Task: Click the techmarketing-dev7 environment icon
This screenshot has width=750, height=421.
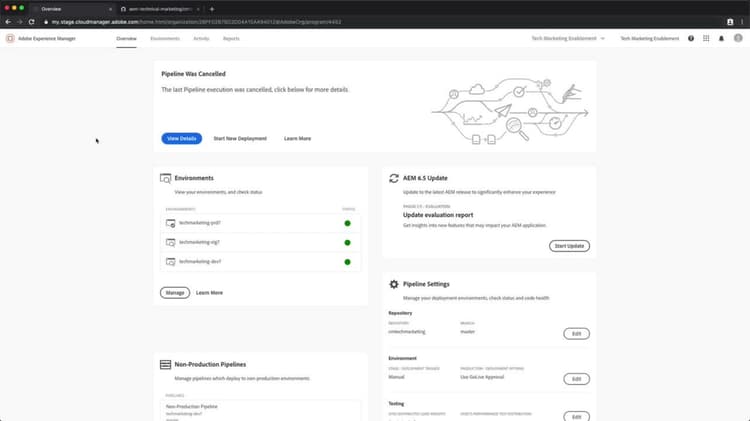Action: click(x=171, y=262)
